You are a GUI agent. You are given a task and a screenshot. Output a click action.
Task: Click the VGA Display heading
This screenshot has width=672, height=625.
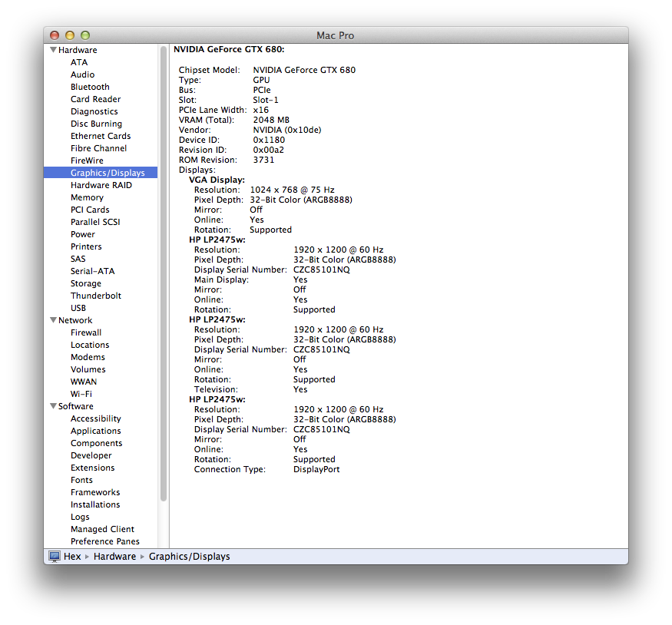click(217, 180)
